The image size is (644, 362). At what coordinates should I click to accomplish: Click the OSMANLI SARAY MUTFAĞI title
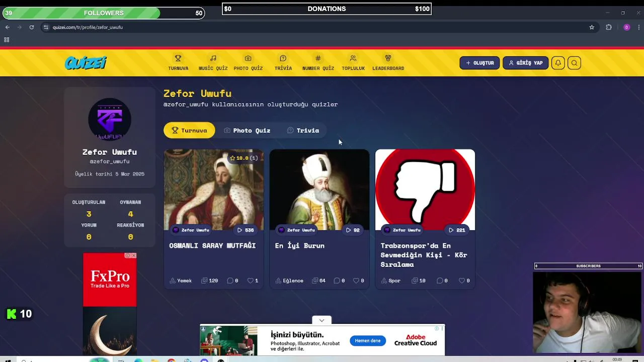pos(212,245)
